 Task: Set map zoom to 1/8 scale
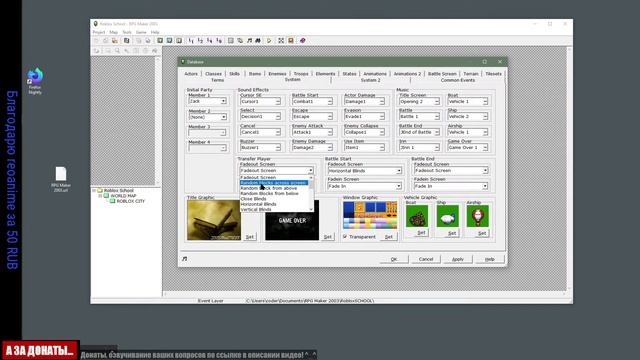(x=219, y=40)
